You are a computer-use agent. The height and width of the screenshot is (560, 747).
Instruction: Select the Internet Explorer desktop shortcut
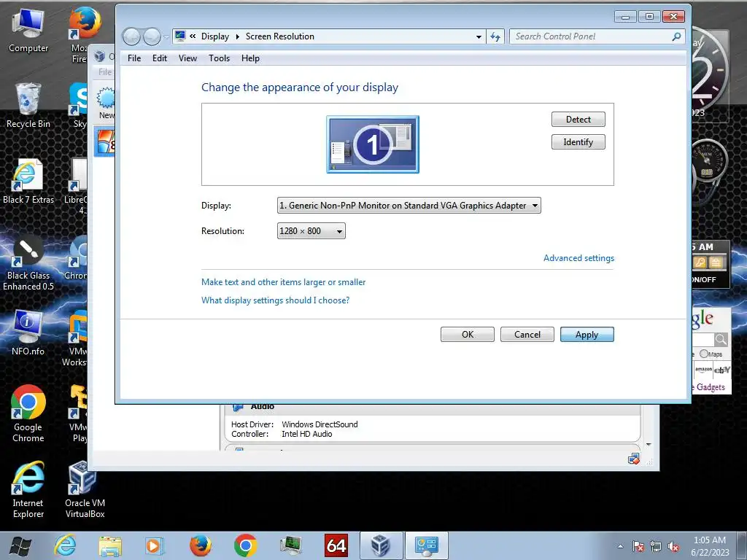[x=28, y=489]
